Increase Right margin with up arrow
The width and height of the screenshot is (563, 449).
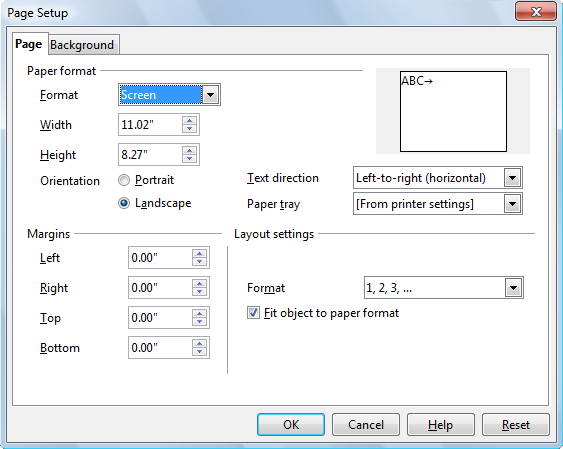pyautogui.click(x=200, y=283)
